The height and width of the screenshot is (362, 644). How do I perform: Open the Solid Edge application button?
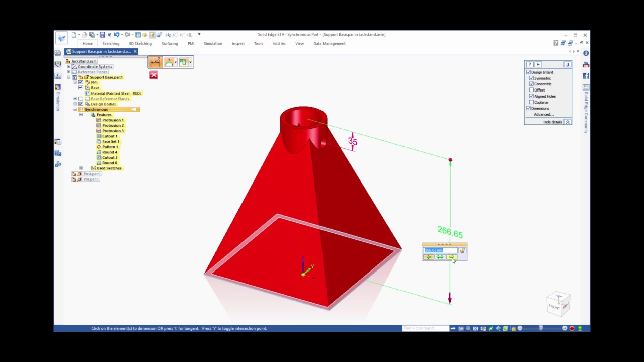[x=61, y=38]
